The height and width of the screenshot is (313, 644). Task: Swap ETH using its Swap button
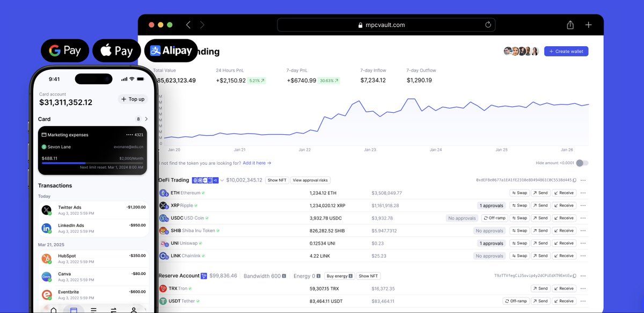[x=519, y=193]
